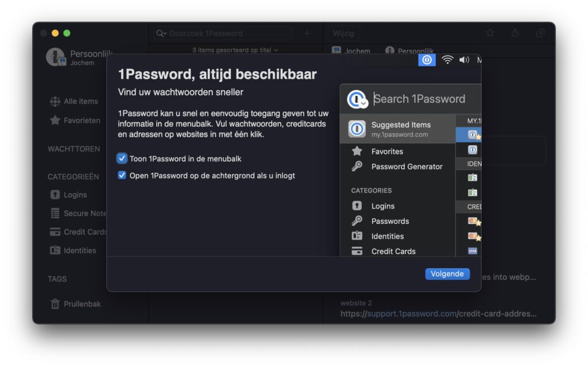Click the Doorzoek 1Password search field
Image resolution: width=588 pixels, height=367 pixels.
[223, 33]
